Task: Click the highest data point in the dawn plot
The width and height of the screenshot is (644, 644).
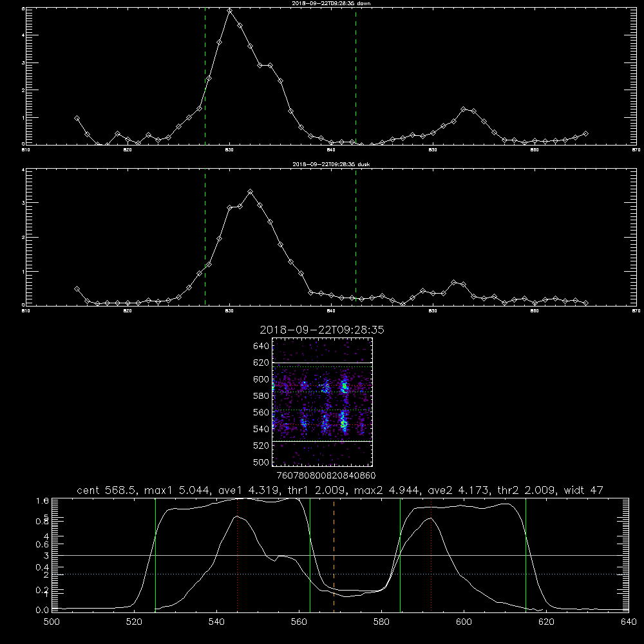Action: click(x=230, y=11)
